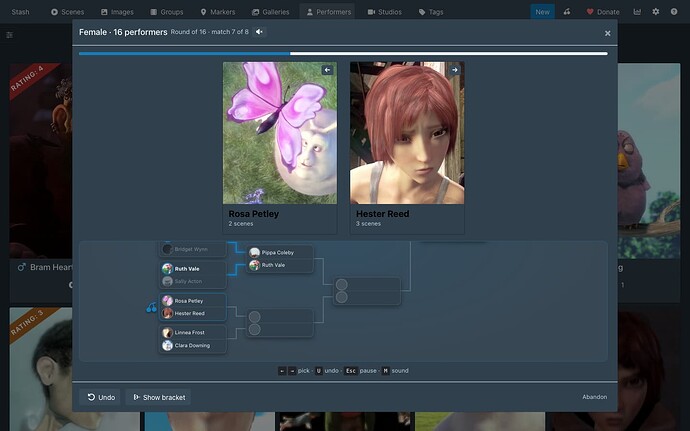690x431 pixels.
Task: Click the sidebar filter toggle icon
Action: click(10, 35)
